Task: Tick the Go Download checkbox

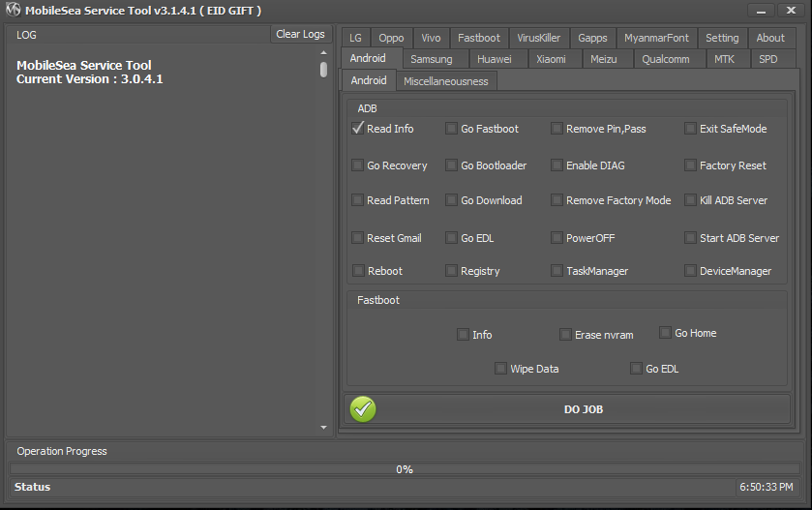Action: coord(451,200)
